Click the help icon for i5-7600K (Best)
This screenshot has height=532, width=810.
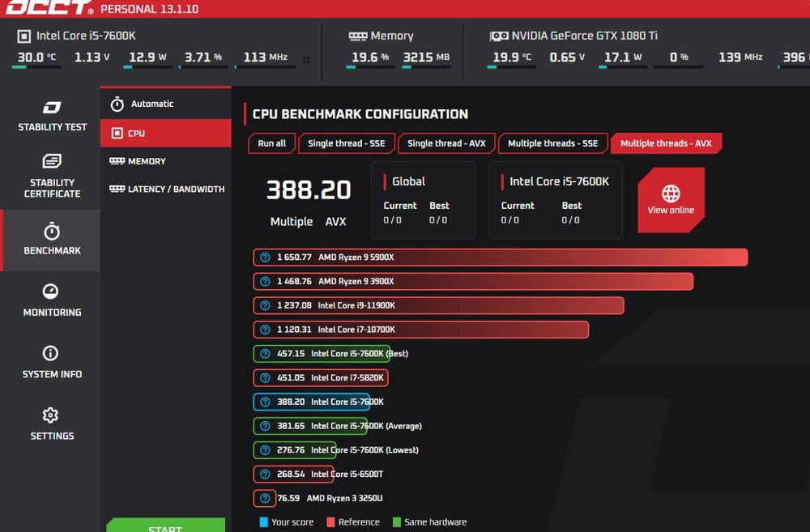click(265, 354)
